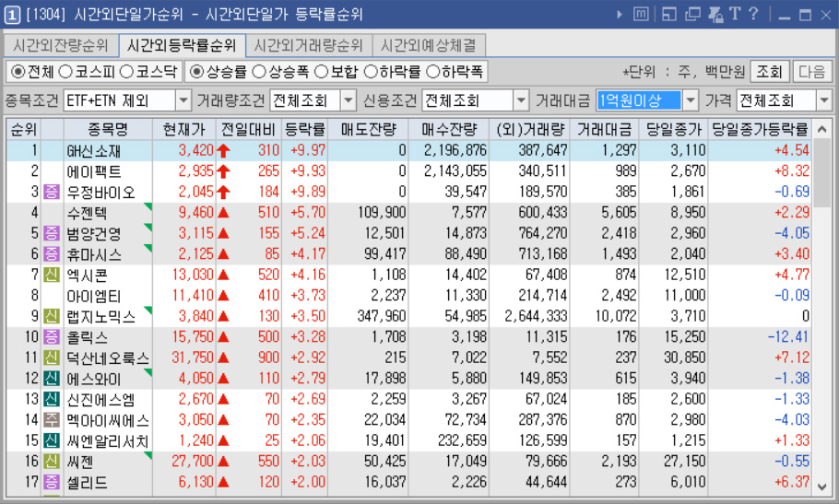Select stock name GH신소재
This screenshot has width=839, height=504.
94,151
